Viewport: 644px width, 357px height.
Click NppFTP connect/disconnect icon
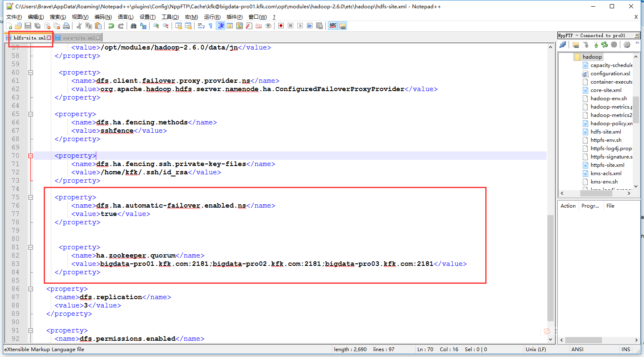(563, 45)
